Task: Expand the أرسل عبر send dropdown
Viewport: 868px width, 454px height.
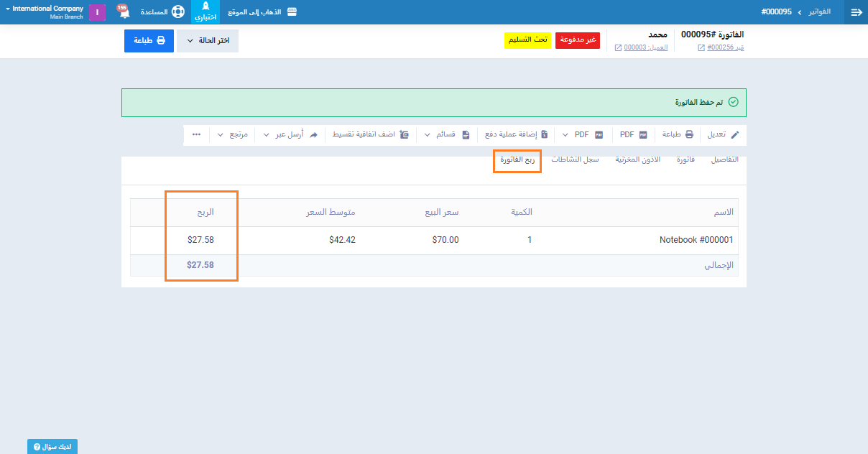Action: pyautogui.click(x=286, y=134)
